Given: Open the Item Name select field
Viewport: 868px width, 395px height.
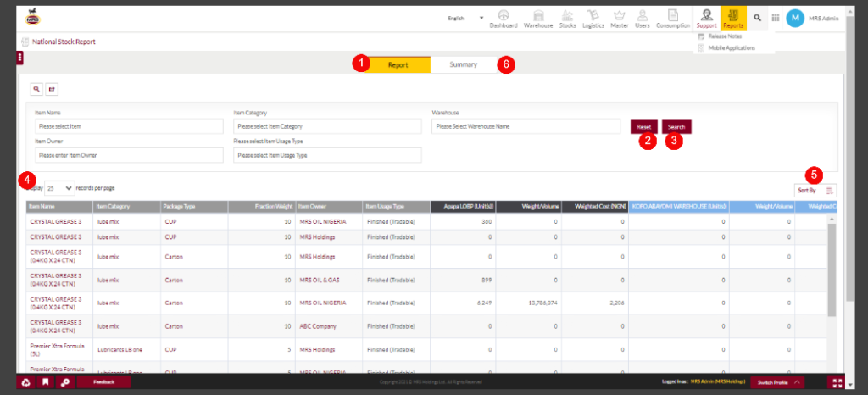Looking at the screenshot, I should [x=129, y=126].
